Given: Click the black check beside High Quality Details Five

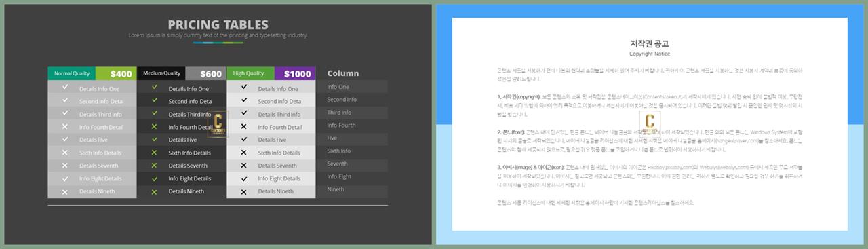Looking at the screenshot, I should (x=244, y=139).
